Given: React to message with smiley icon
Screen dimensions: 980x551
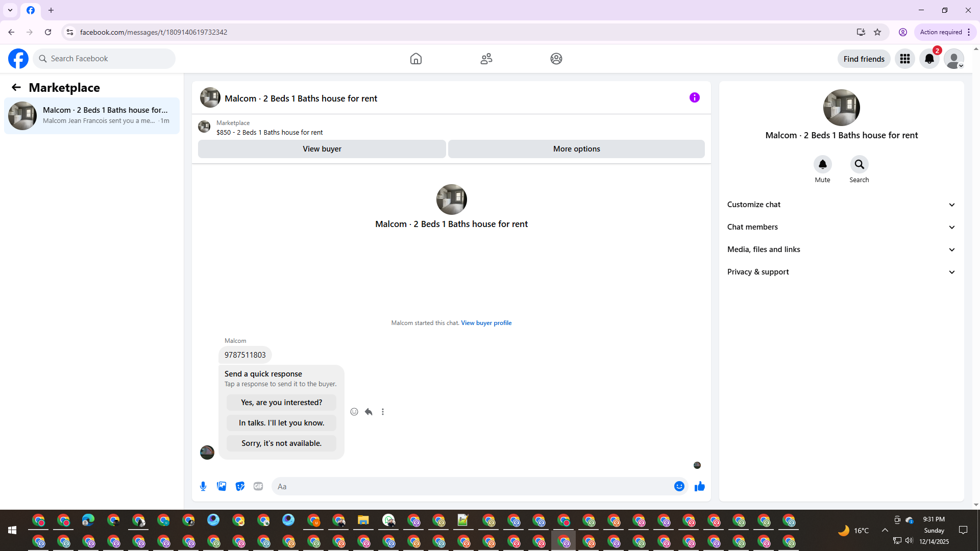Looking at the screenshot, I should click(x=354, y=412).
